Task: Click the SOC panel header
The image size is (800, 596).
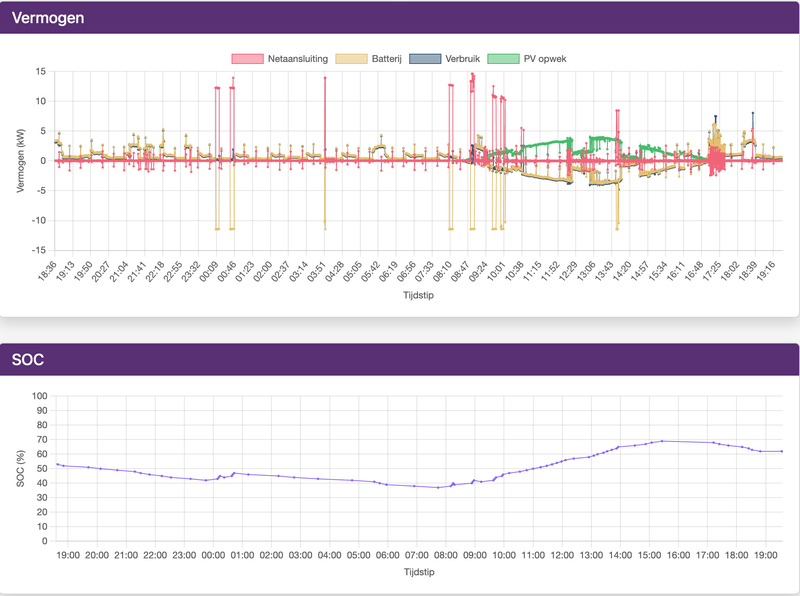Action: pos(400,360)
